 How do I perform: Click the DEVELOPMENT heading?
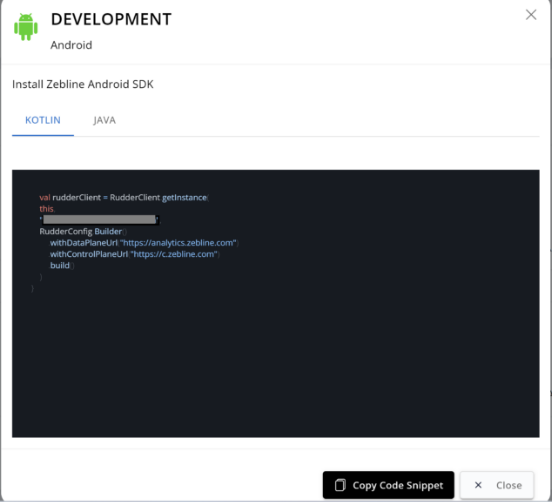pyautogui.click(x=111, y=19)
